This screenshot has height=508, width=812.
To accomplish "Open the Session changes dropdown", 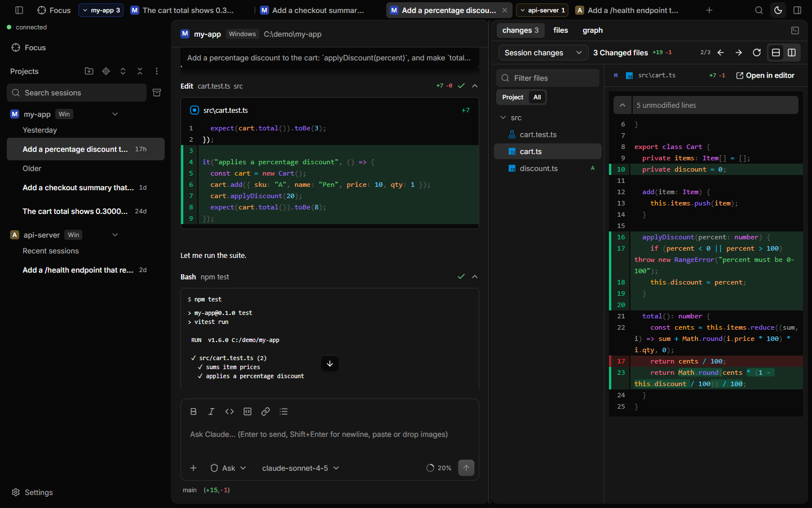I will coord(544,52).
